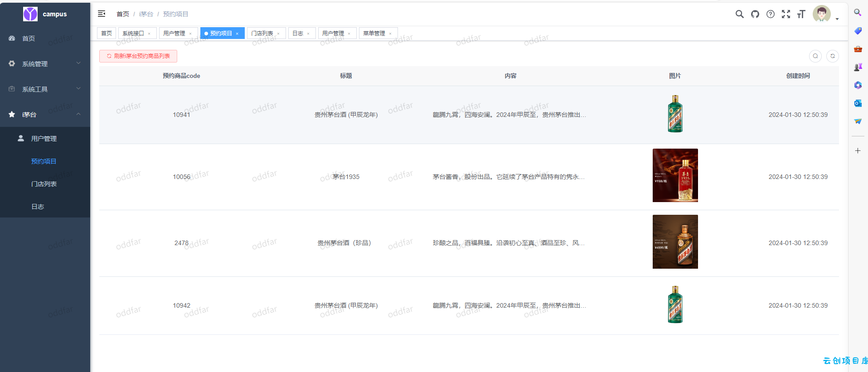
Task: Open browser sidebar Outlook icon
Action: coord(858,103)
